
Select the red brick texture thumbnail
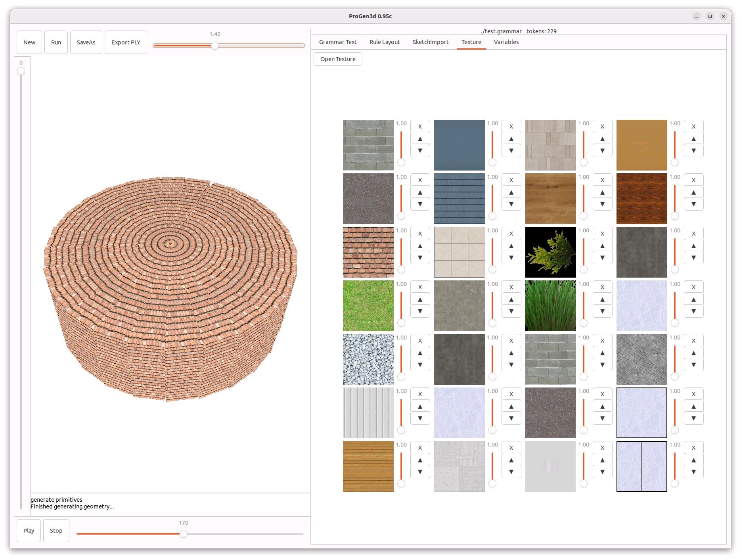(368, 252)
